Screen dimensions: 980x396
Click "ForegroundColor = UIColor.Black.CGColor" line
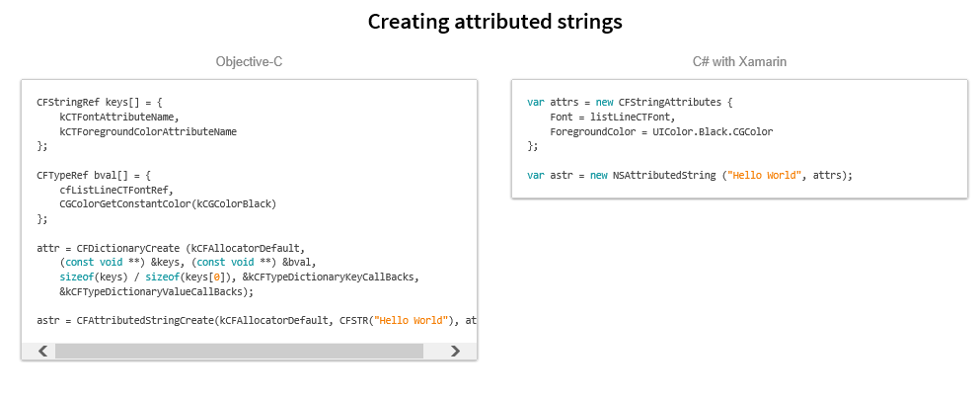pos(661,132)
